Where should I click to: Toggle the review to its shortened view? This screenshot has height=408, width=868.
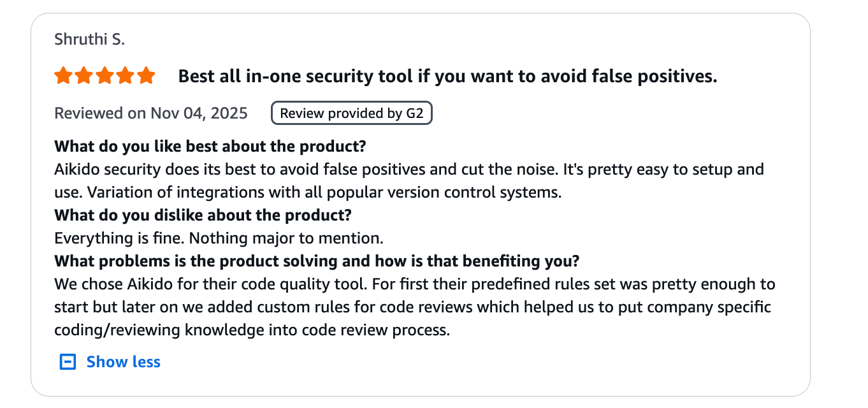pyautogui.click(x=123, y=361)
